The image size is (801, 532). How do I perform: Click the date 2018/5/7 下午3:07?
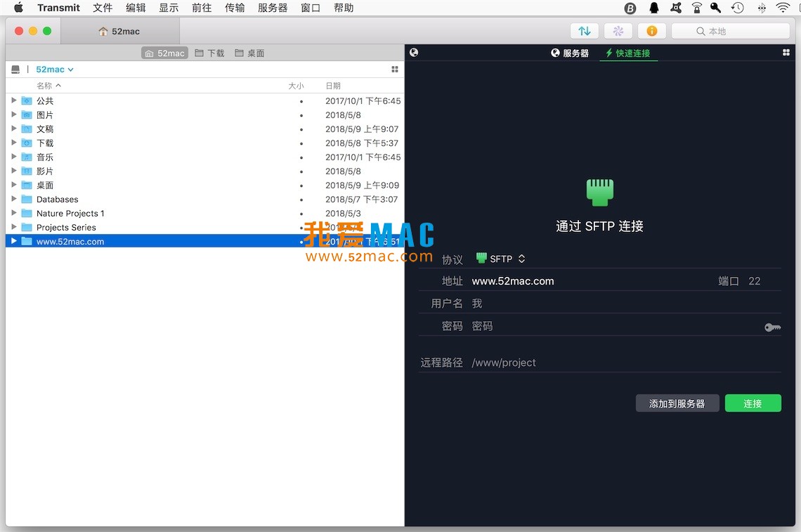[361, 200]
